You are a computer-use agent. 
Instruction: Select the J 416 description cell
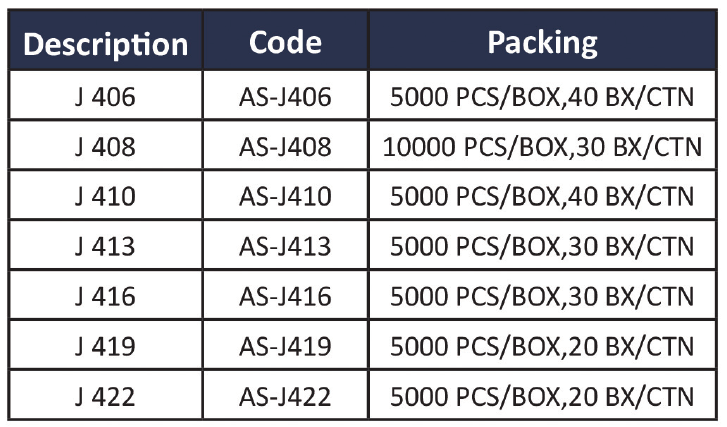pos(105,296)
